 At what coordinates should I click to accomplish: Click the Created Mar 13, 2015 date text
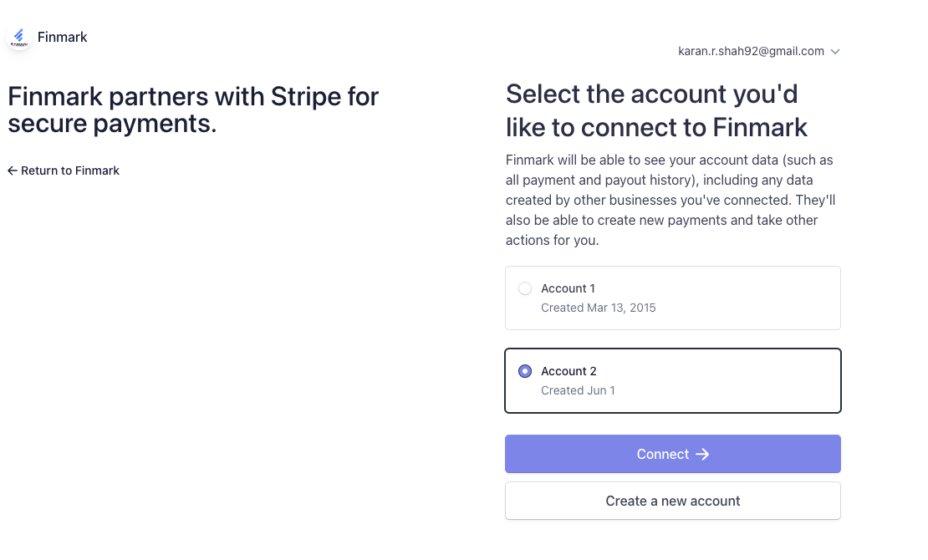coord(598,308)
